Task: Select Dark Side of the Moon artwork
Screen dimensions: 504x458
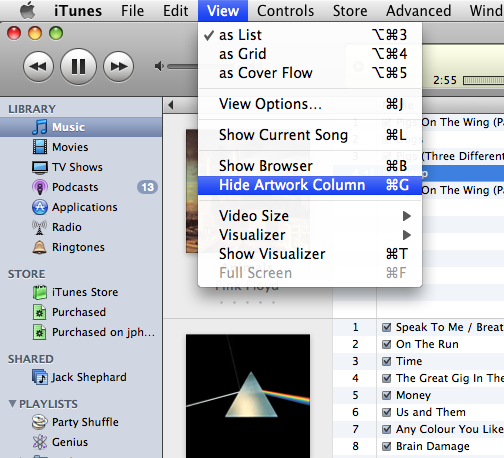Action: click(248, 396)
